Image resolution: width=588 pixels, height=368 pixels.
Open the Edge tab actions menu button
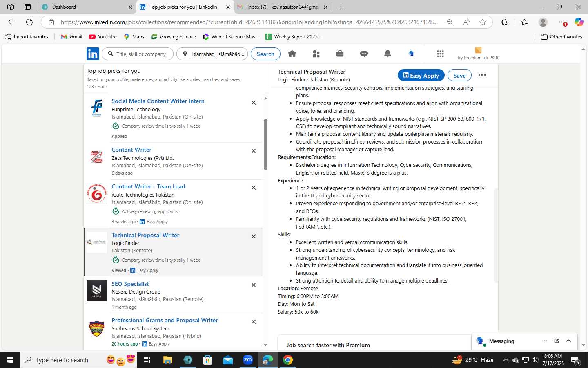[27, 7]
